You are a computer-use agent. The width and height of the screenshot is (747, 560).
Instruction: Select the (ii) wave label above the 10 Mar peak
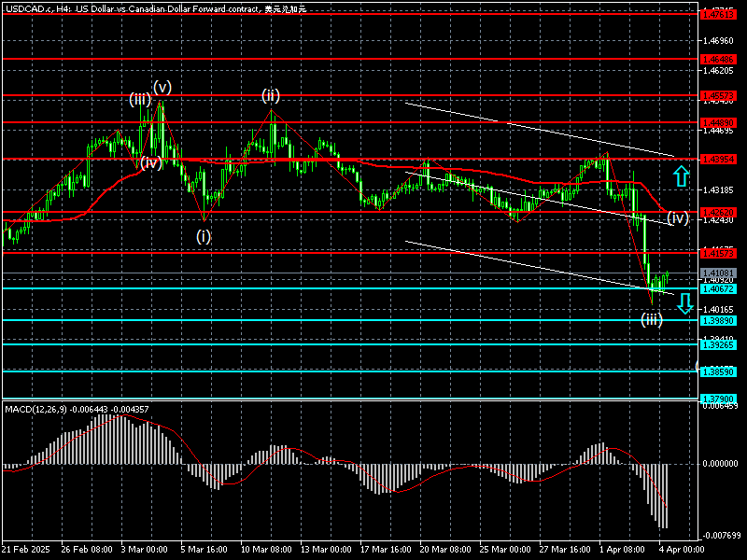coord(271,96)
